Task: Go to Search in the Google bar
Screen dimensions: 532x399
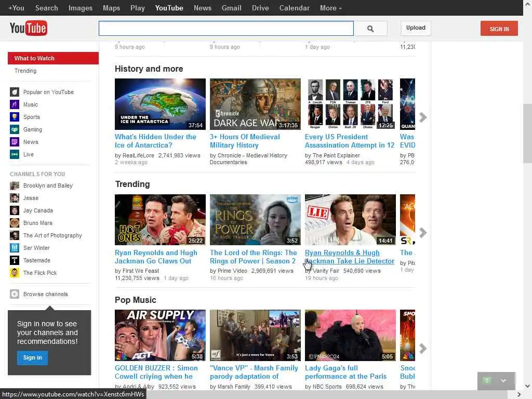Action: tap(46, 8)
